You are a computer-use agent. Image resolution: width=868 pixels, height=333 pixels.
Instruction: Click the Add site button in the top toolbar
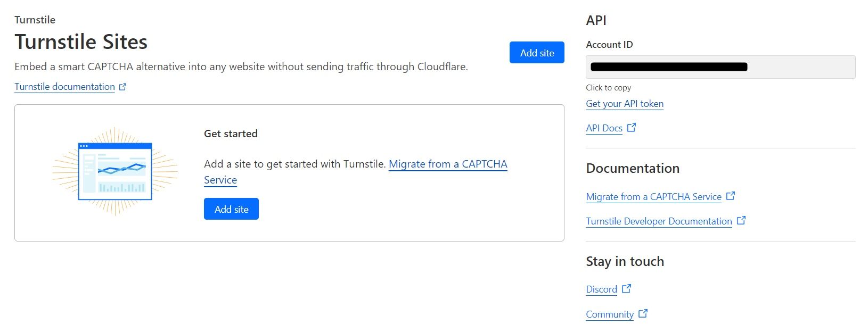[537, 52]
